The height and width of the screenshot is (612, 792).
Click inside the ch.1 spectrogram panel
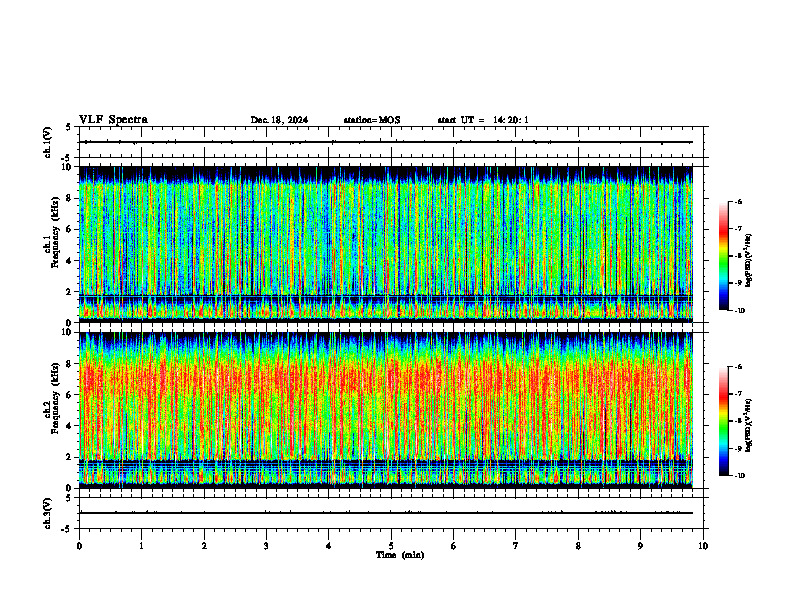coord(386,244)
